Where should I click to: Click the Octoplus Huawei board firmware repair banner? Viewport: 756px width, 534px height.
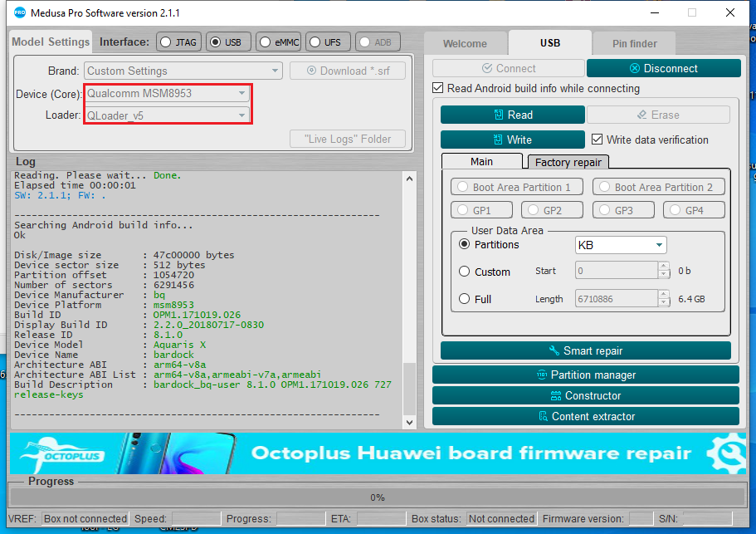378,453
